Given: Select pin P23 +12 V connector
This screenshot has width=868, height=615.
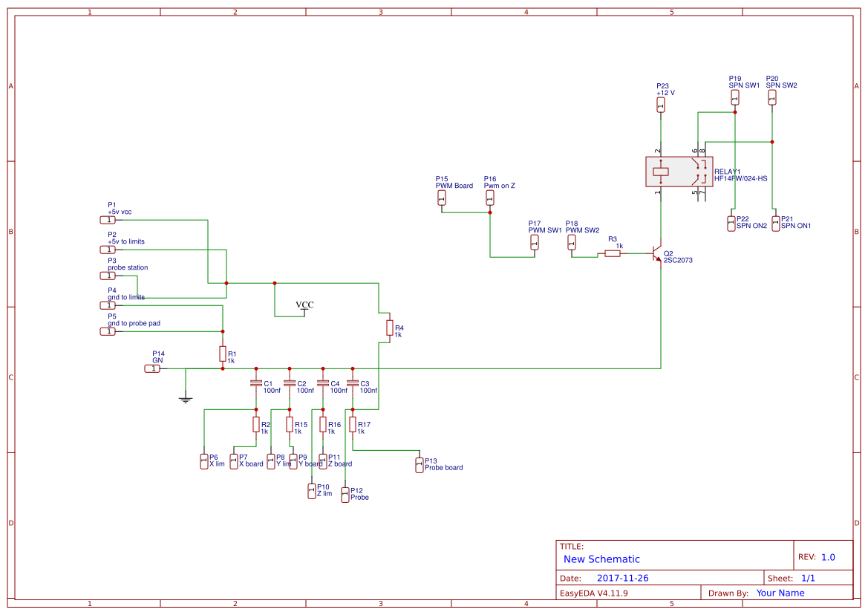Looking at the screenshot, I should pyautogui.click(x=661, y=106).
